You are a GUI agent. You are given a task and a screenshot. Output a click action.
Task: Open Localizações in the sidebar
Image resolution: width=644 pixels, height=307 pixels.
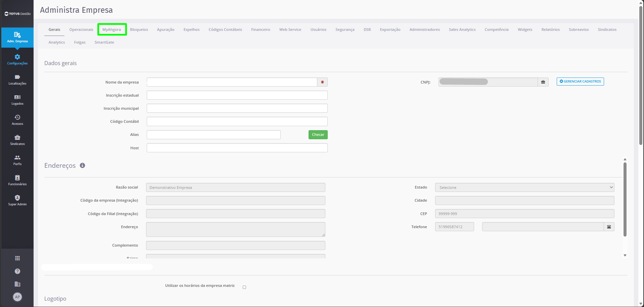[x=17, y=80]
